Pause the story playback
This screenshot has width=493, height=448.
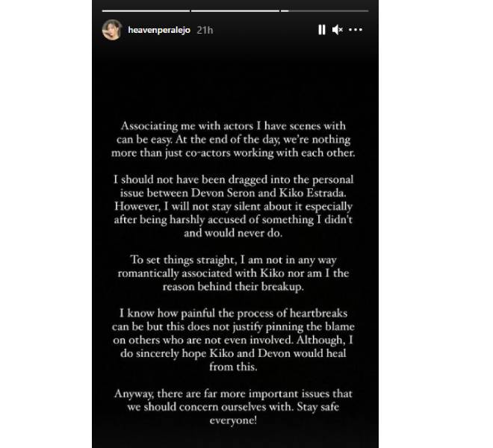point(321,30)
